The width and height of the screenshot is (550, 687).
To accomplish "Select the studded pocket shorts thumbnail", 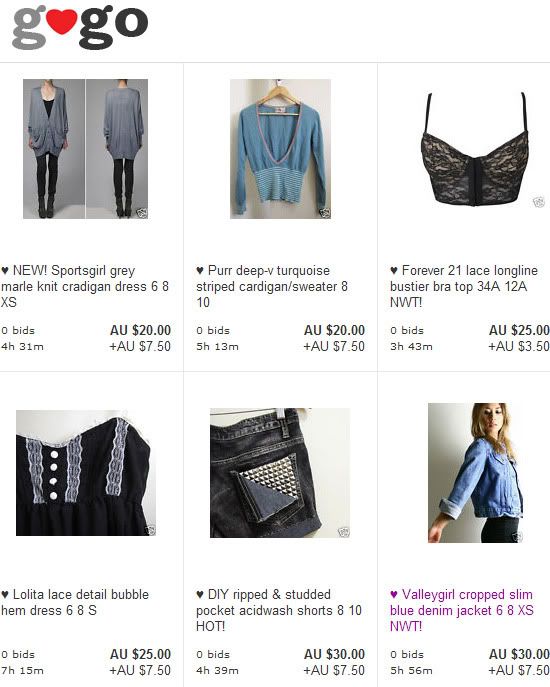I will pyautogui.click(x=280, y=473).
